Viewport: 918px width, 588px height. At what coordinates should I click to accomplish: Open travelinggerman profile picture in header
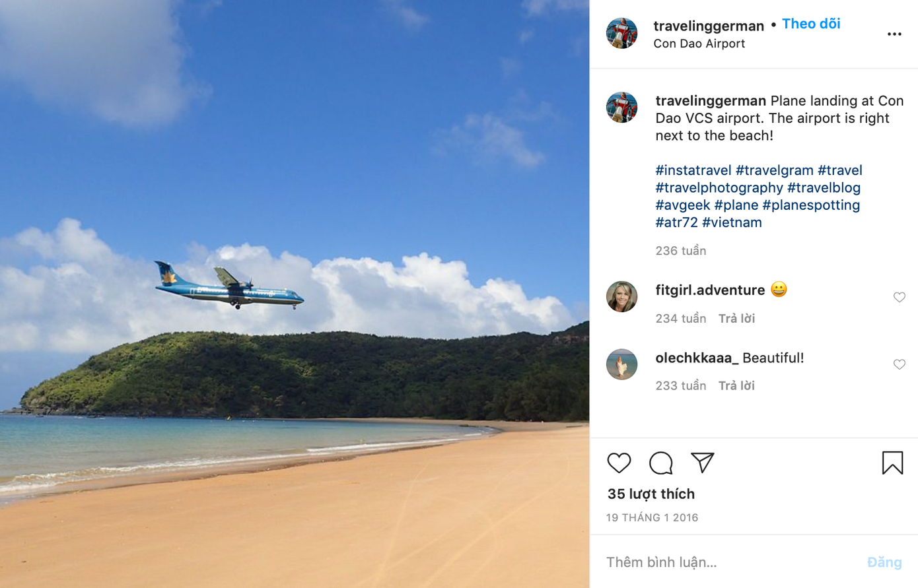[x=622, y=34]
